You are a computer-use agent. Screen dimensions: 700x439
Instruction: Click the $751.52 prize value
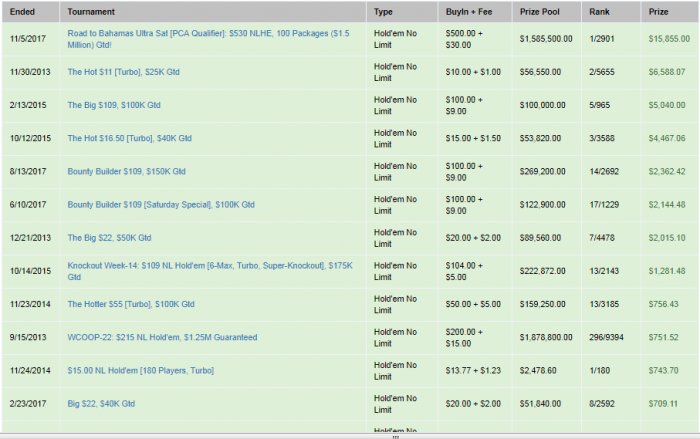click(663, 337)
